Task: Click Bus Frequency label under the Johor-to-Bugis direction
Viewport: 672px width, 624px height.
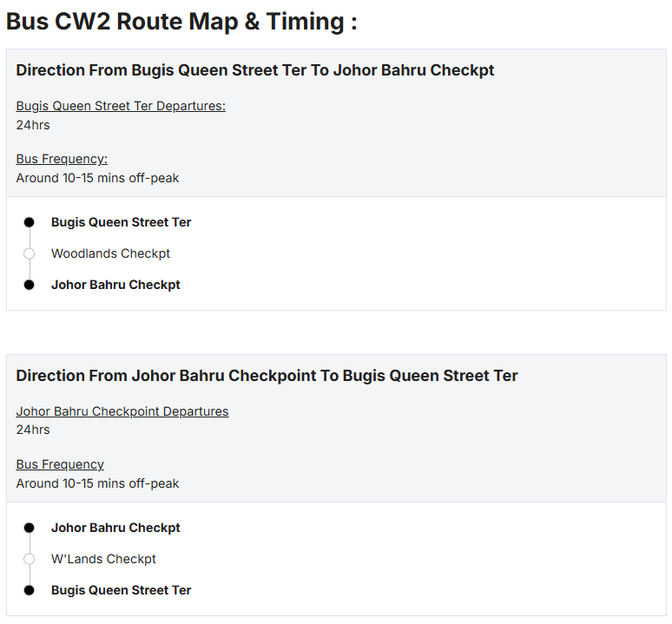Action: [60, 464]
